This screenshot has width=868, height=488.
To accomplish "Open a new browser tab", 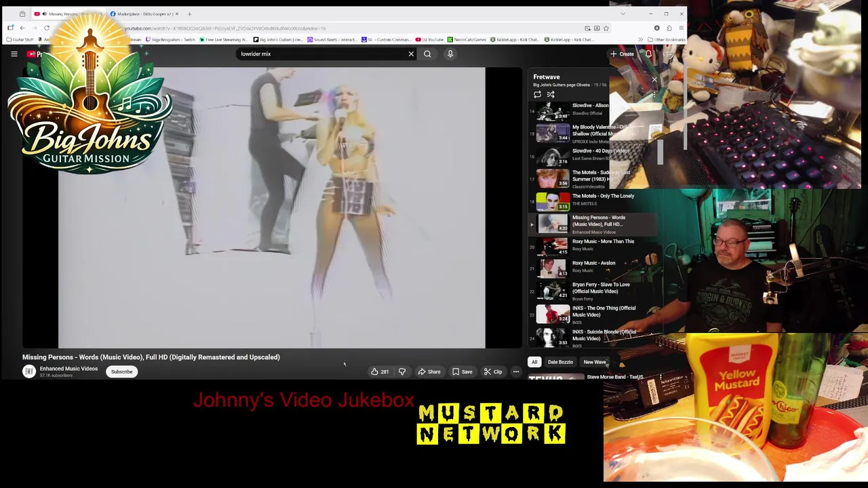I will 189,14.
